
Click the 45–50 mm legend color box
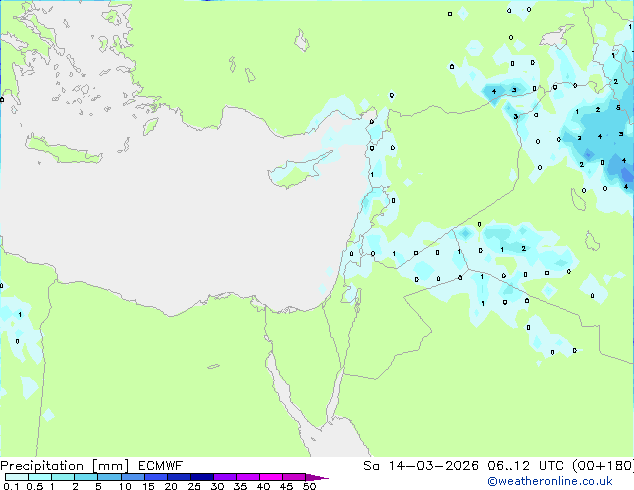tap(294, 477)
